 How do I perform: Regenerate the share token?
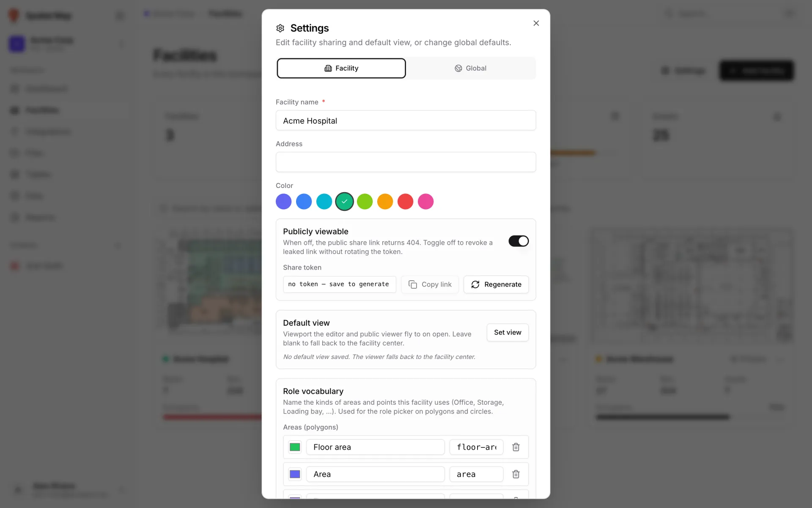click(x=496, y=284)
